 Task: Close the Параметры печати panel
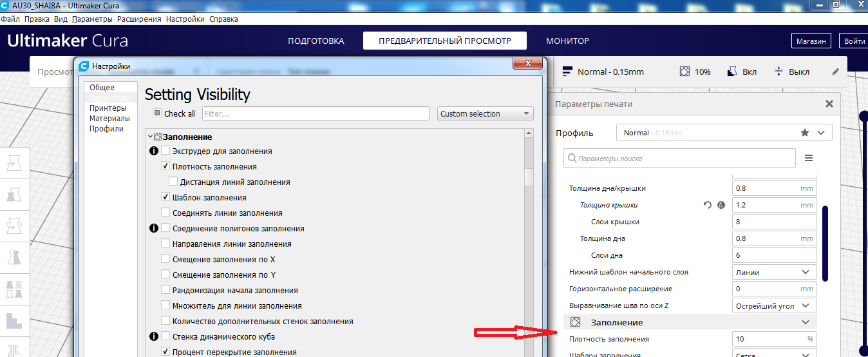(x=829, y=104)
